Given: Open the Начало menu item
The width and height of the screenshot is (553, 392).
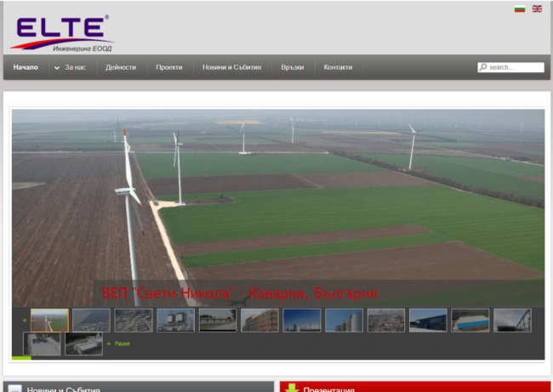Looking at the screenshot, I should (x=26, y=67).
